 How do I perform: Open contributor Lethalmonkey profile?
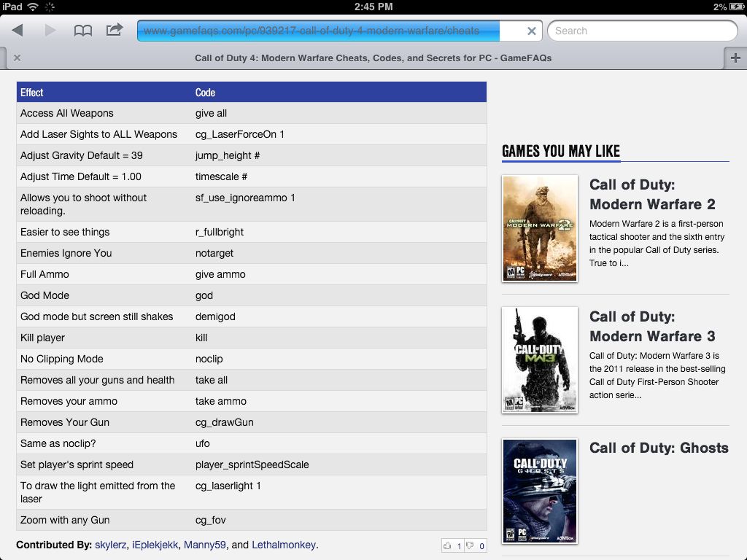tap(284, 545)
